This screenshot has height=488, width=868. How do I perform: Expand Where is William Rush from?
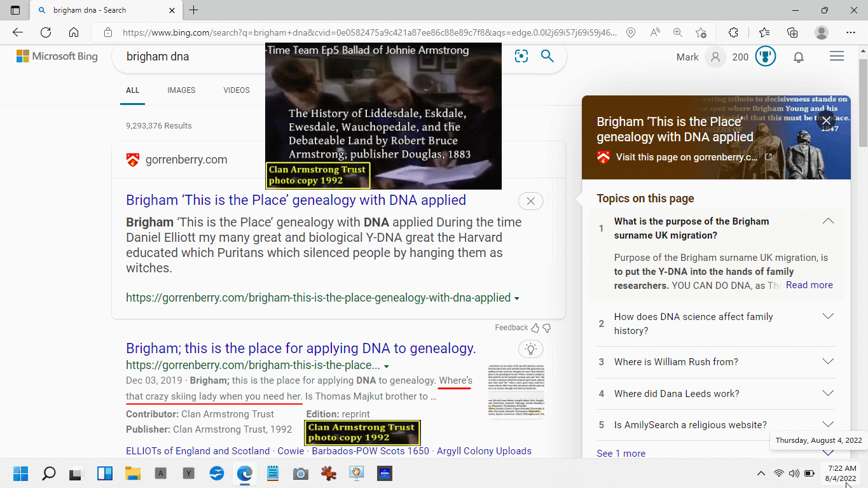pyautogui.click(x=828, y=361)
